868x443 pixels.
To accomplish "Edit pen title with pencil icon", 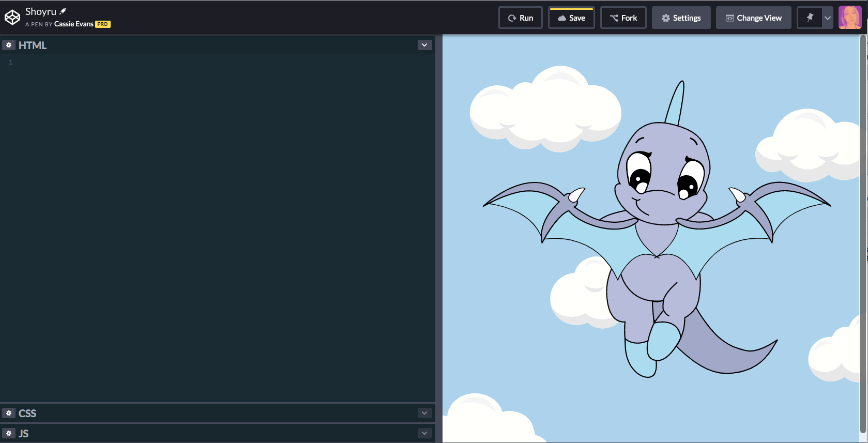I will (63, 11).
